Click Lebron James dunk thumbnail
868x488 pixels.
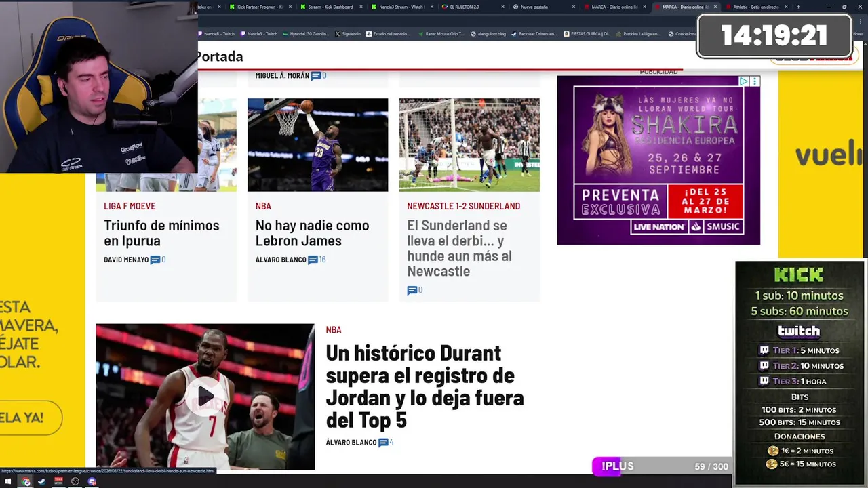tap(317, 144)
